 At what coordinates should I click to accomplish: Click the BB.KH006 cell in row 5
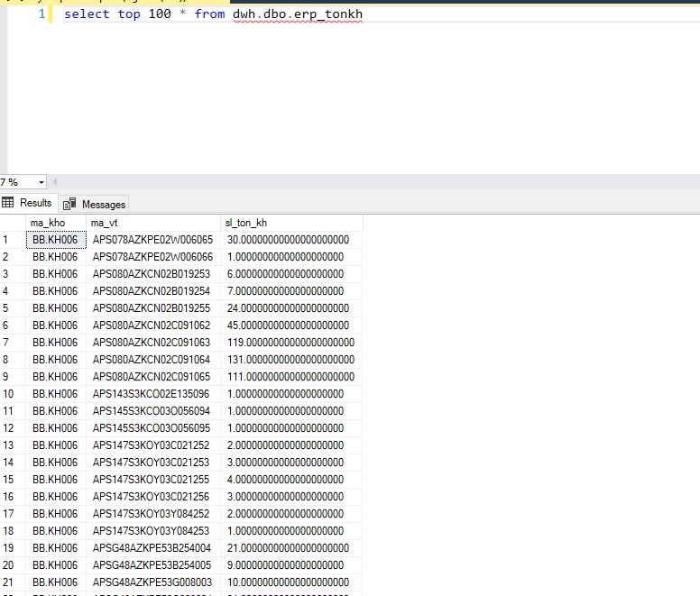tap(54, 308)
